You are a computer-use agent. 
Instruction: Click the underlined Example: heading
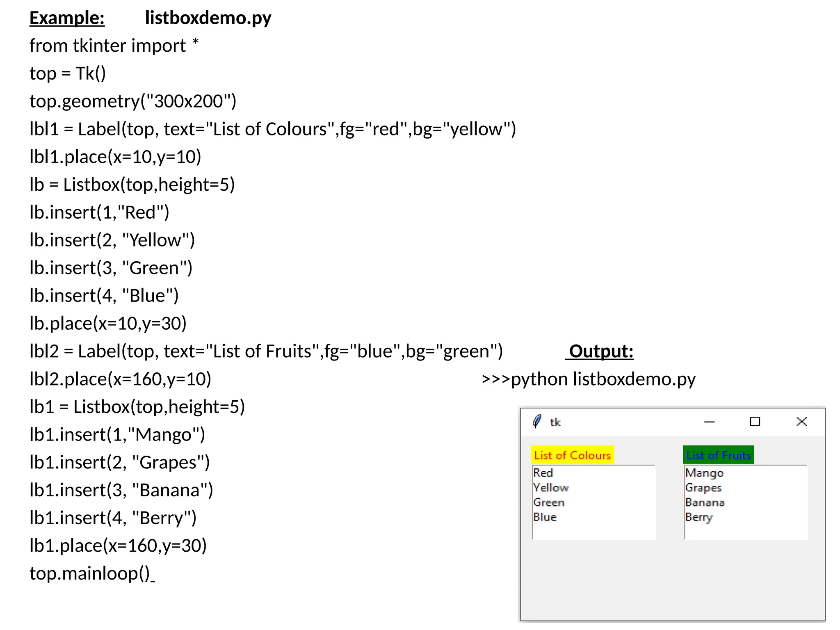[x=67, y=18]
